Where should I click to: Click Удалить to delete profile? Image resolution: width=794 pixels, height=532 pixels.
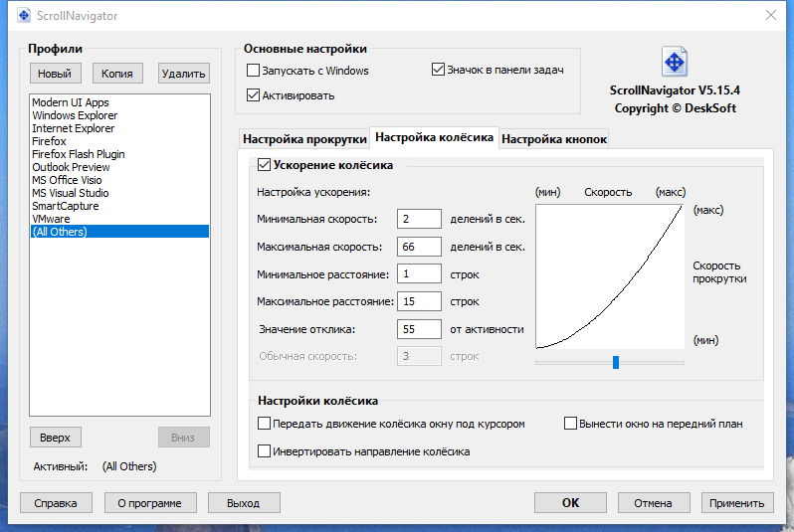(x=183, y=74)
